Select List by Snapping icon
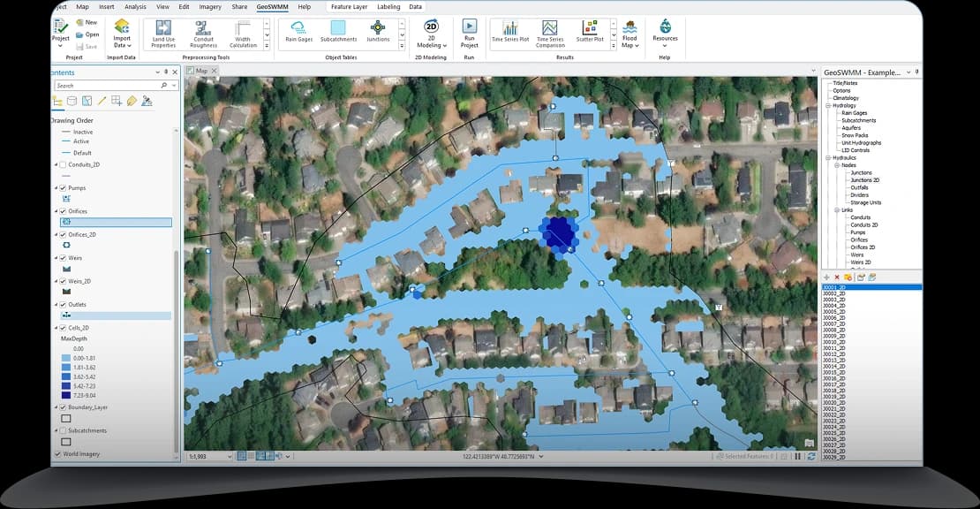This screenshot has width=980, height=509. pyautogui.click(x=117, y=102)
